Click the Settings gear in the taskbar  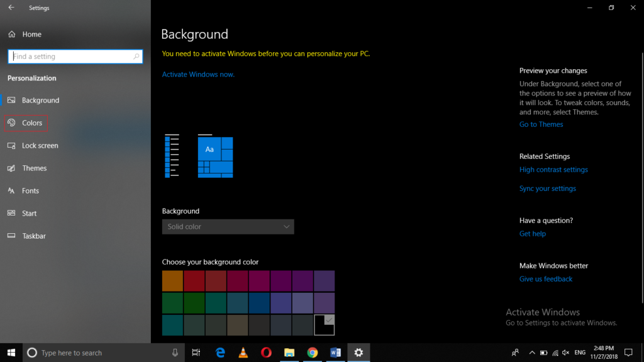point(358,353)
